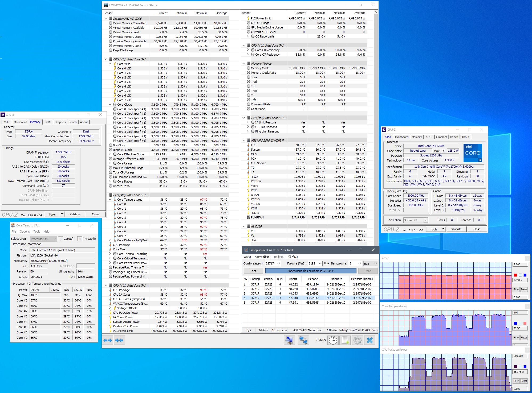This screenshot has height=393, width=532.
Task: Open the Processor #0 dropdown in Core Temp
Action: pos(43,239)
